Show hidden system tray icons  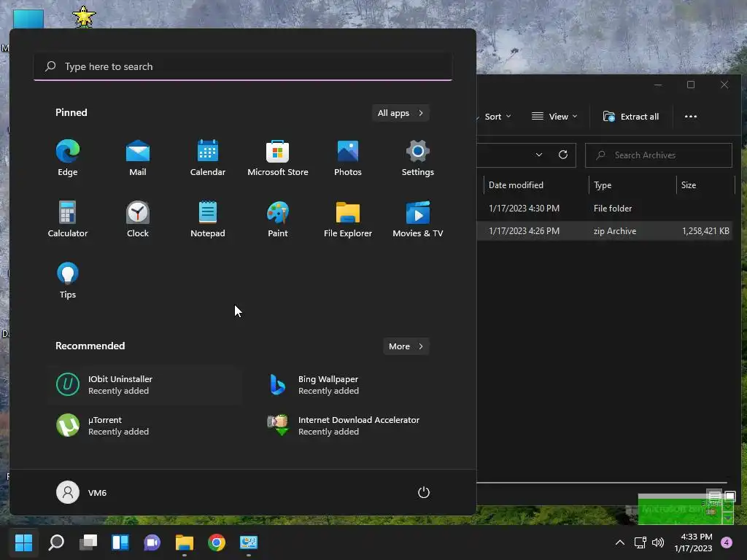[x=620, y=542]
